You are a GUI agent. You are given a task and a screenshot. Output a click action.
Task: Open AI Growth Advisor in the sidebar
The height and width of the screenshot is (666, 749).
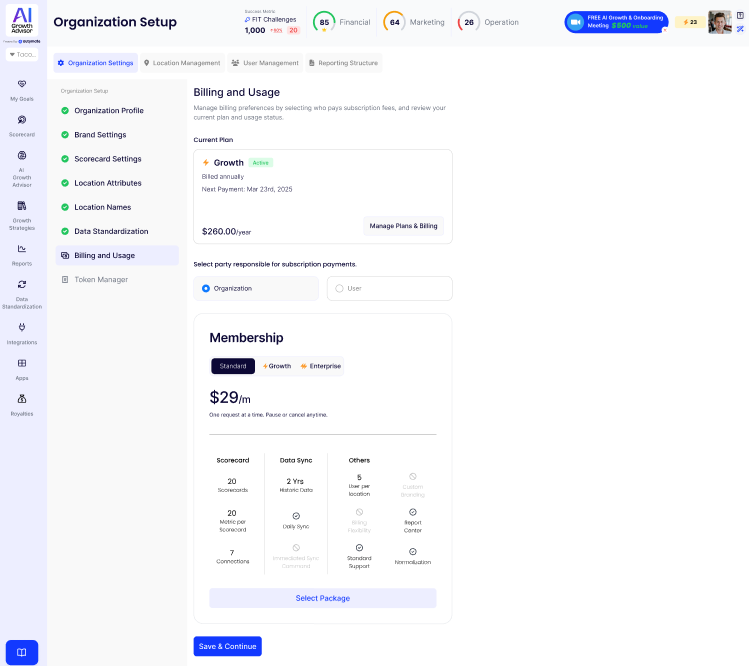tap(22, 156)
